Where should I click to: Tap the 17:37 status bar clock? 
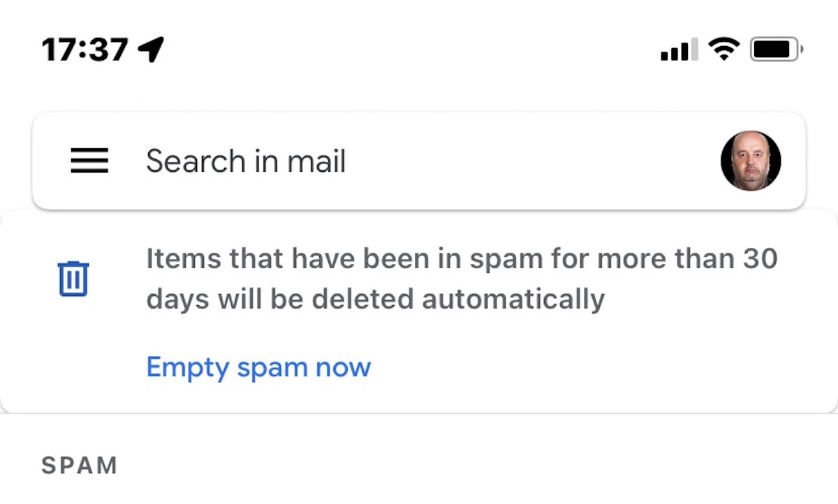pyautogui.click(x=84, y=50)
